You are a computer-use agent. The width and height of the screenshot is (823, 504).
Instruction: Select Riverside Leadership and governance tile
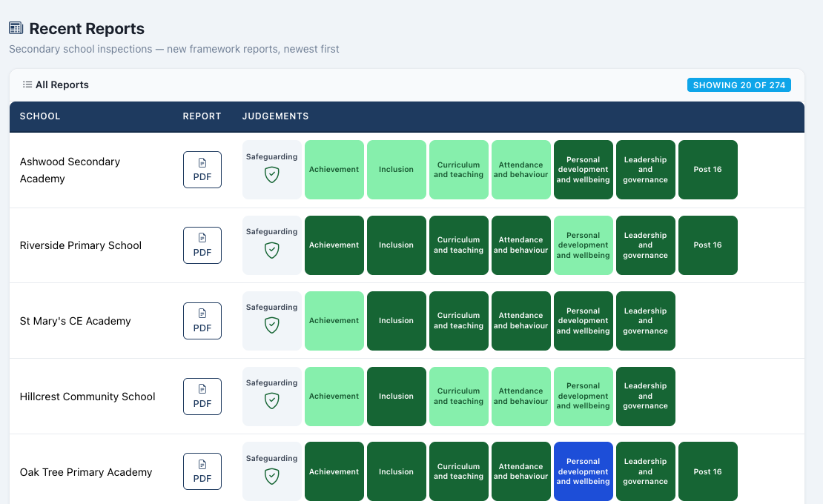(x=646, y=245)
